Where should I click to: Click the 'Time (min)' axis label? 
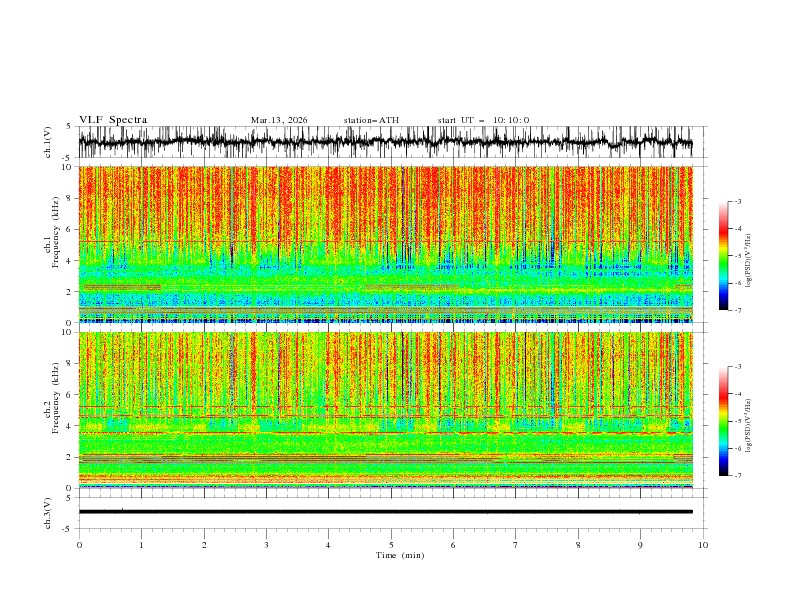tap(400, 555)
